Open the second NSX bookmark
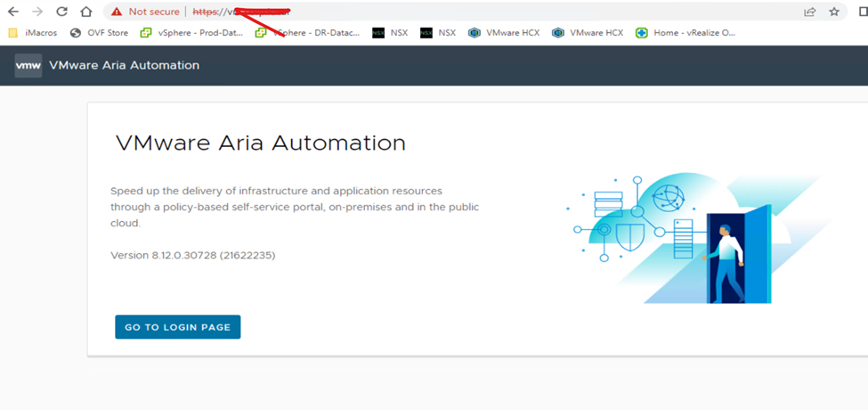This screenshot has height=410, width=868. pos(438,33)
